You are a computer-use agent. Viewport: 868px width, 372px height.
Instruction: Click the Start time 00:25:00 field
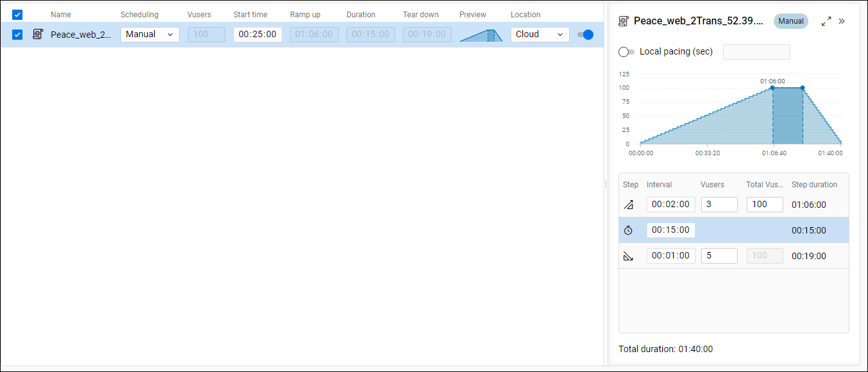click(257, 35)
